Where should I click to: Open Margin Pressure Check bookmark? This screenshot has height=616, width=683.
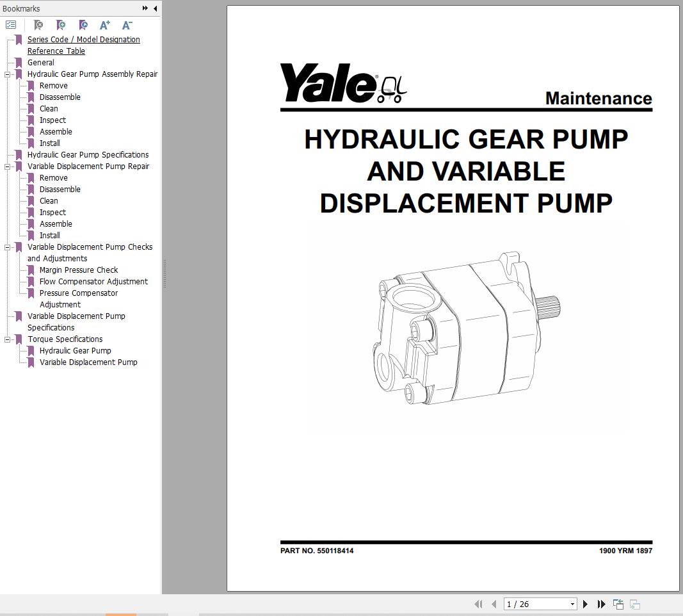click(78, 270)
